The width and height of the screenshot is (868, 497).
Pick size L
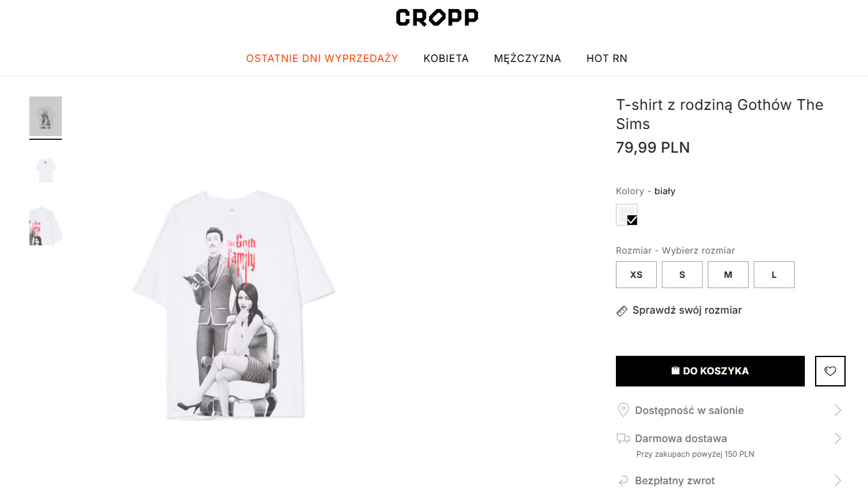point(774,275)
